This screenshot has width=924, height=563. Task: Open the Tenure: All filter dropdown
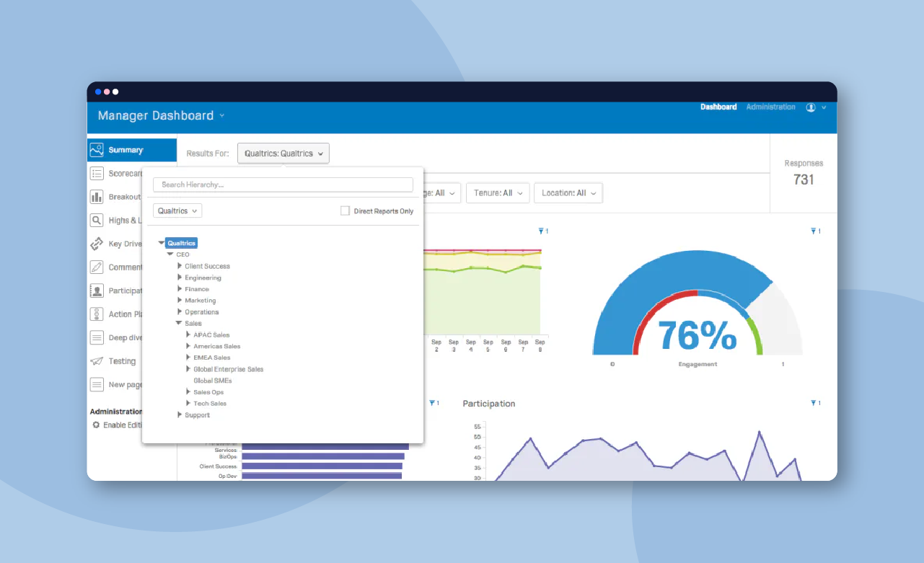click(498, 193)
